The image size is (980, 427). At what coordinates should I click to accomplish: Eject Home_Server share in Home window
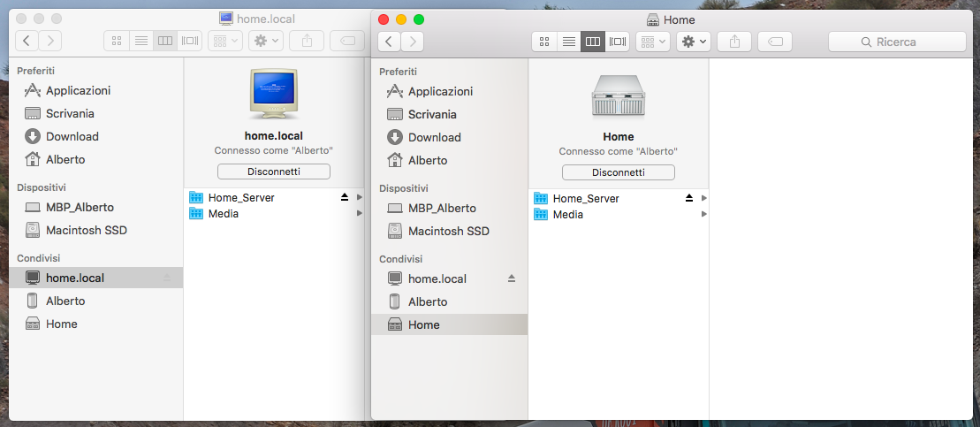click(x=689, y=198)
